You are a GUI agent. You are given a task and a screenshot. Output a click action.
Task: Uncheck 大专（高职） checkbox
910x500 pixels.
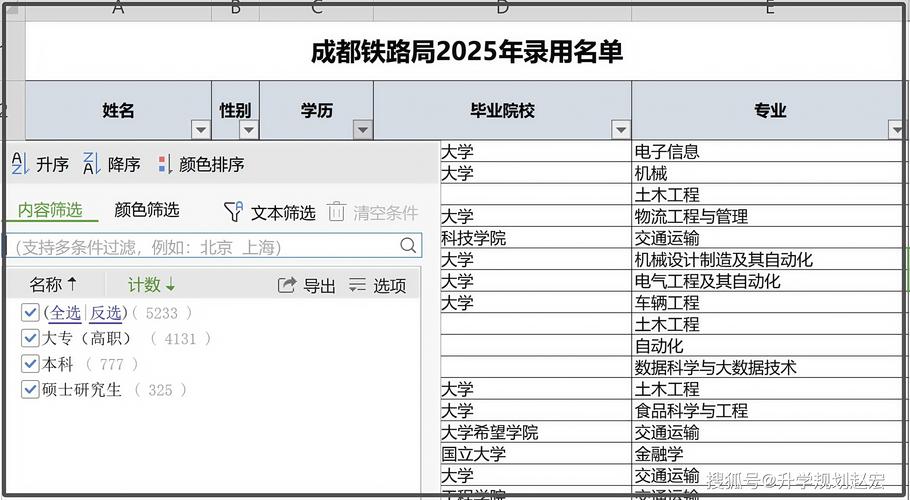[x=30, y=338]
